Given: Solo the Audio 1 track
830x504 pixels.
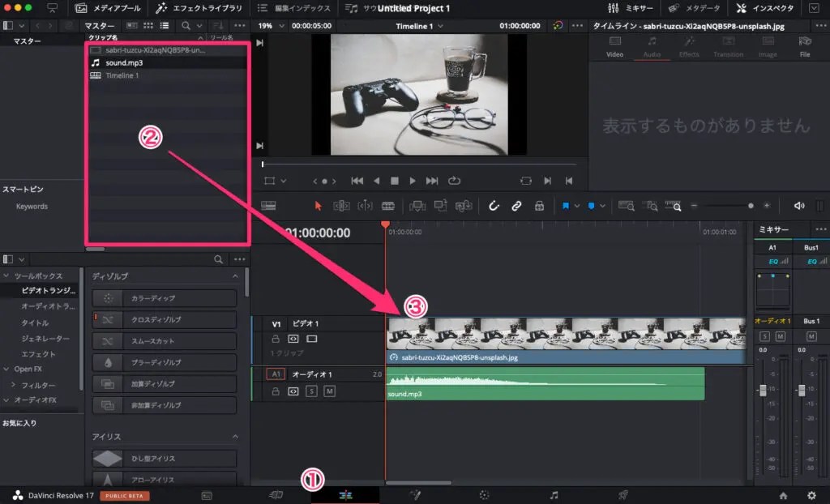Looking at the screenshot, I should (x=313, y=391).
